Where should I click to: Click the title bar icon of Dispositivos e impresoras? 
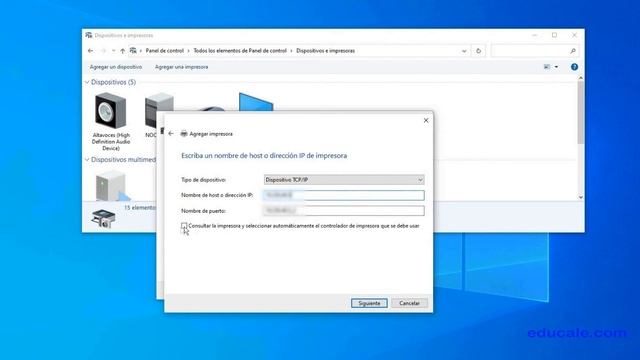coord(89,35)
